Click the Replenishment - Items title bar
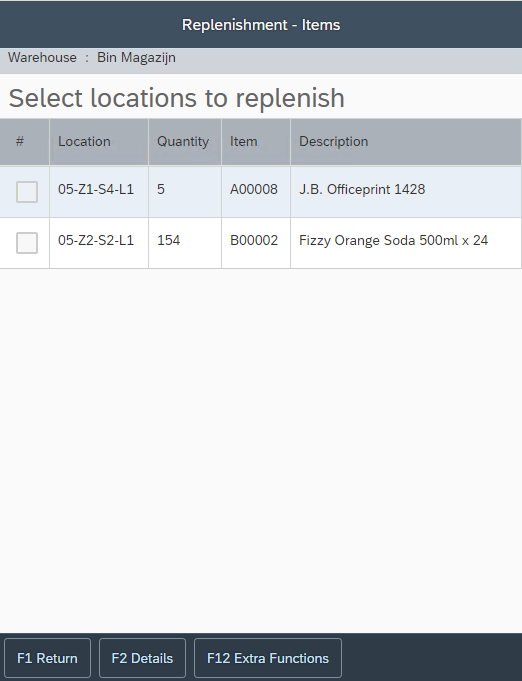This screenshot has height=681, width=522. coord(261,24)
